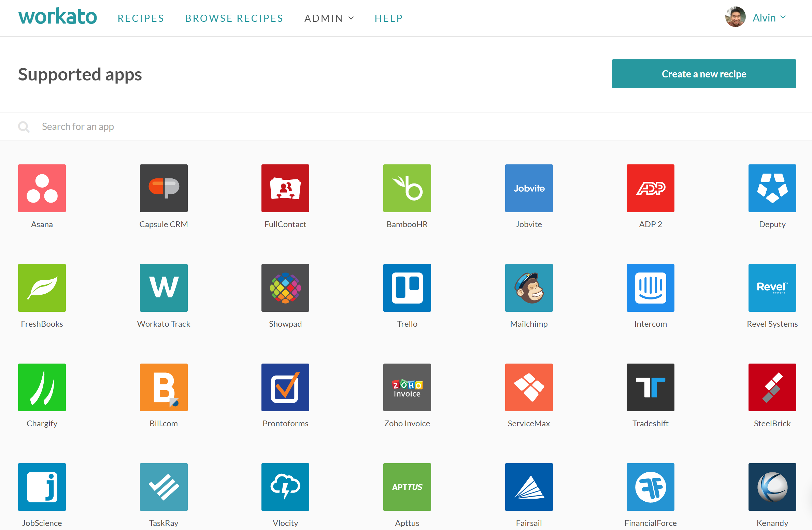Click the Jobvite app icon
Viewport: 812px width, 530px height.
[529, 188]
